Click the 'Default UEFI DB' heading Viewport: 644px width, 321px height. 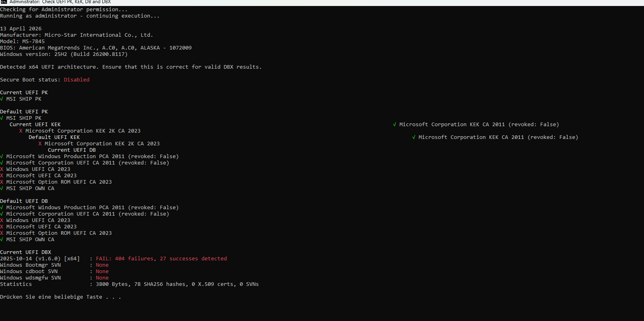(24, 201)
